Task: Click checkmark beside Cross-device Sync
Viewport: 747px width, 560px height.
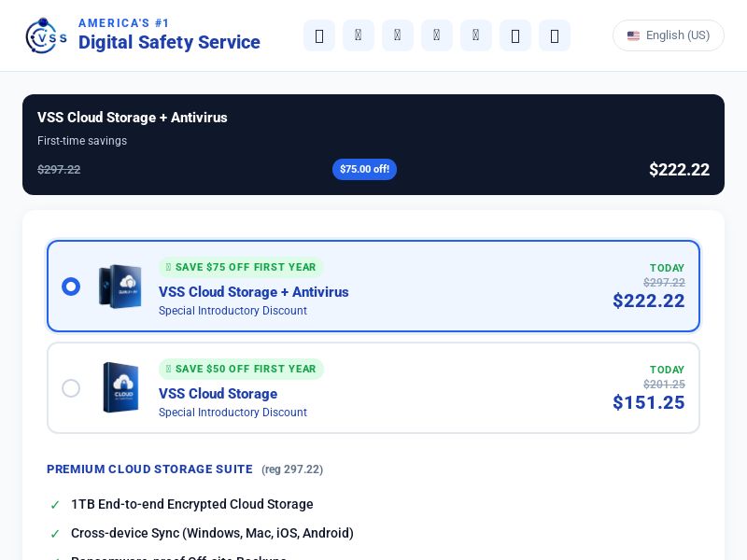Action: [x=55, y=534]
